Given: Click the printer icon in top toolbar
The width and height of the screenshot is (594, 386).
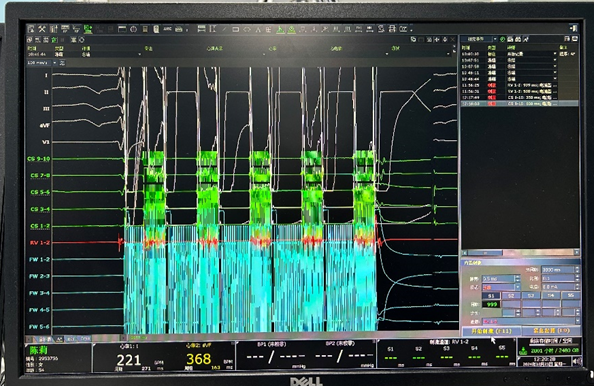Looking at the screenshot, I should coord(179,29).
